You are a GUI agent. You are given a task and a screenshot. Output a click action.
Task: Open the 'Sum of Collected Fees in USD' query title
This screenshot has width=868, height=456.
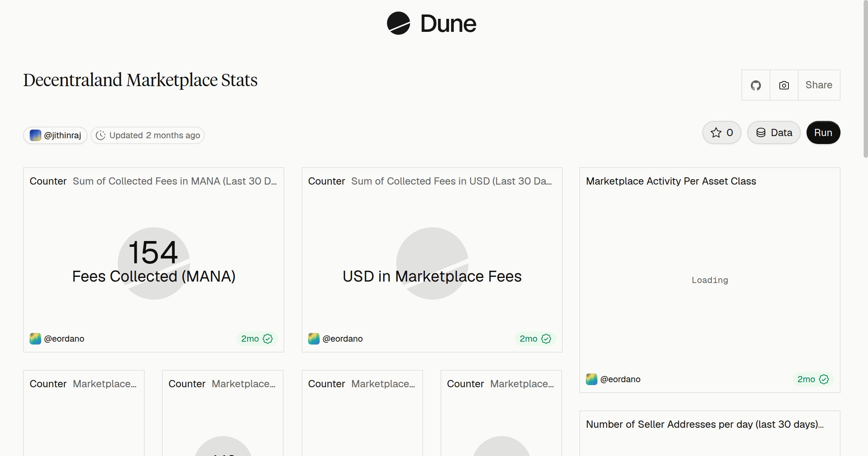pyautogui.click(x=451, y=181)
